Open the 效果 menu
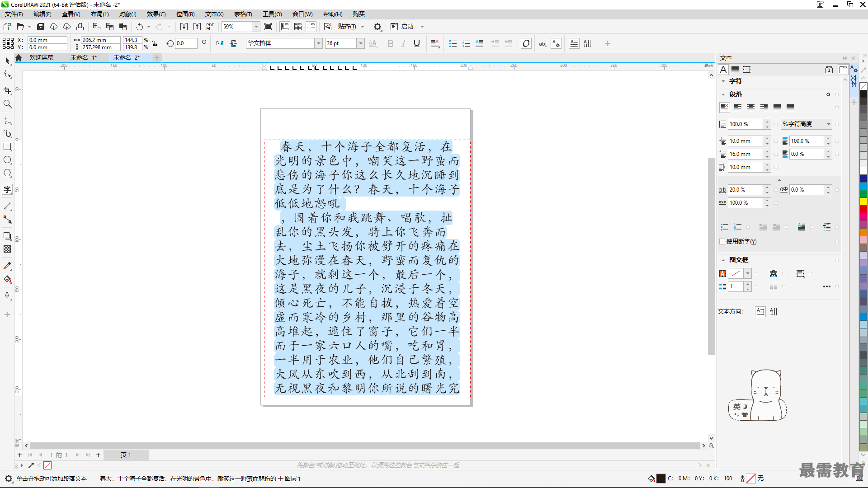This screenshot has height=488, width=868. (x=156, y=14)
